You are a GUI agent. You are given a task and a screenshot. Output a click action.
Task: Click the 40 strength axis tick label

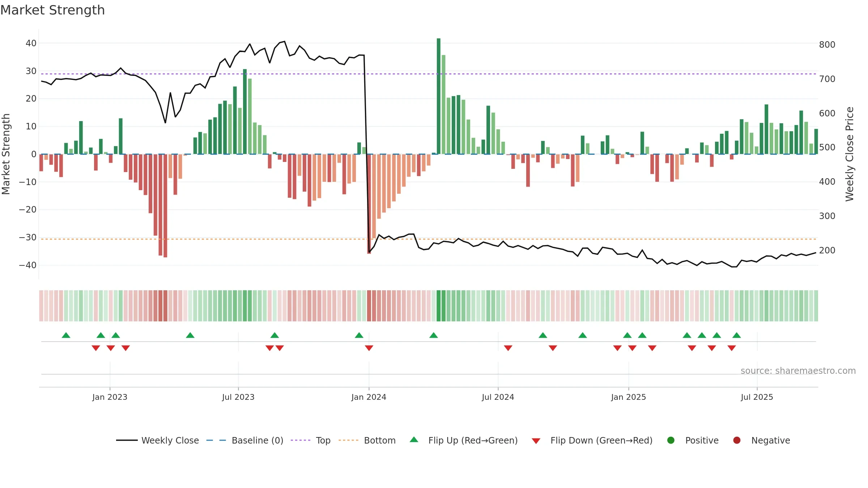click(x=31, y=43)
